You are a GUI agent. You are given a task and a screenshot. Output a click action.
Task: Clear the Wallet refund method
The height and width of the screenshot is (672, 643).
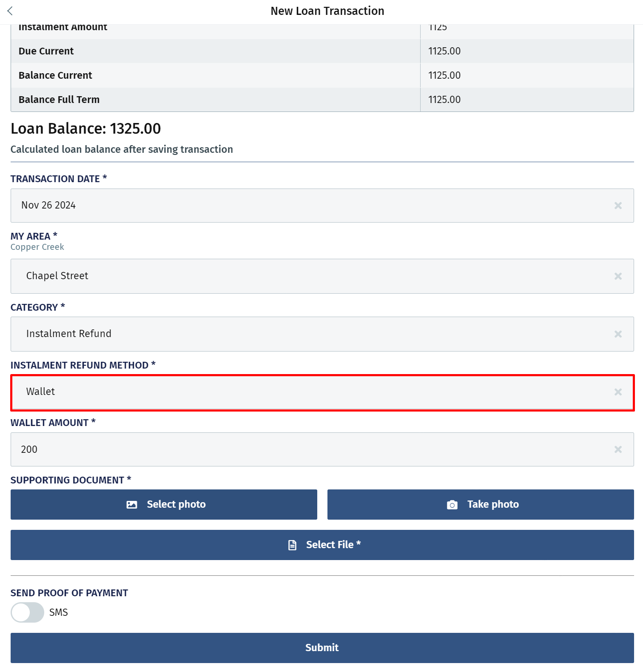pyautogui.click(x=618, y=392)
